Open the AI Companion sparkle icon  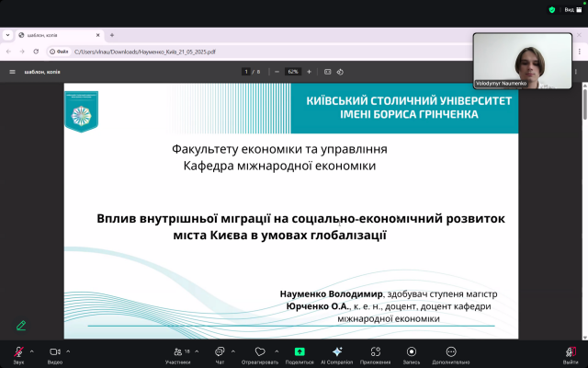(x=336, y=352)
